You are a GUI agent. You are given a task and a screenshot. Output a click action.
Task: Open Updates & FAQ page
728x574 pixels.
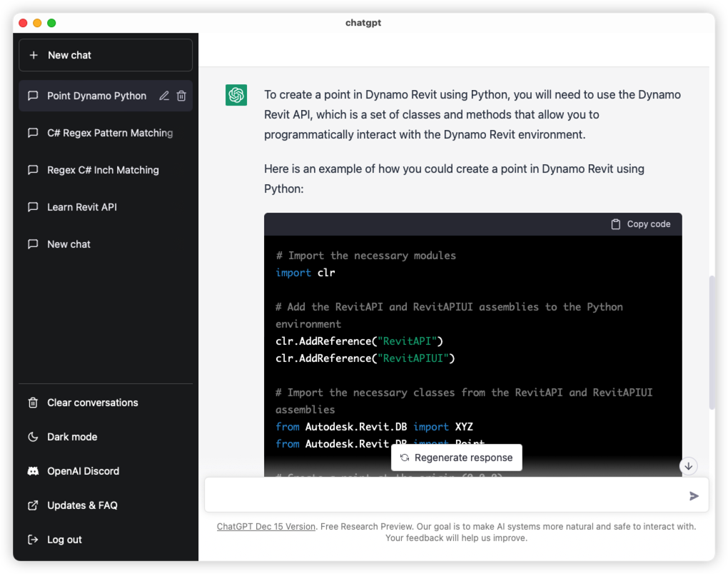[x=82, y=505]
